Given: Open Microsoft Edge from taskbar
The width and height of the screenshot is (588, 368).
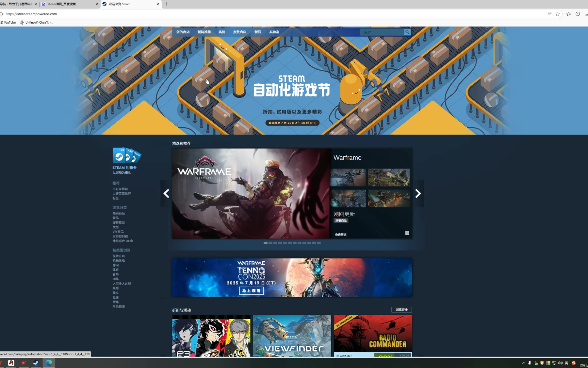Looking at the screenshot, I should click(x=49, y=363).
